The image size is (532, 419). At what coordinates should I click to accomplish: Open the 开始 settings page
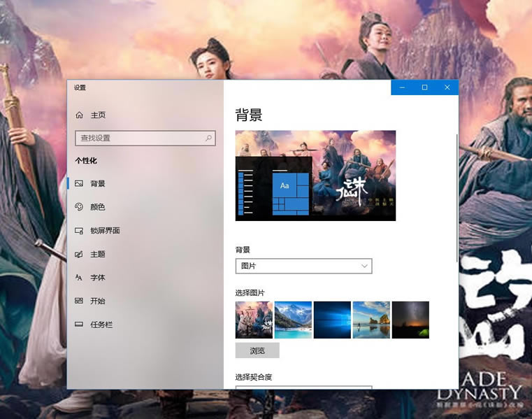[98, 301]
